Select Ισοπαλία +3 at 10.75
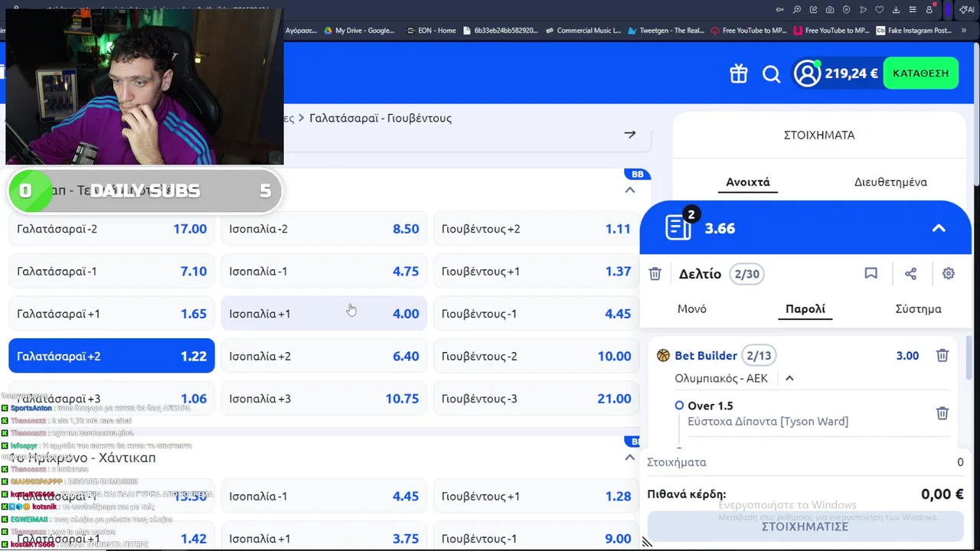This screenshot has width=980, height=551. coord(324,399)
